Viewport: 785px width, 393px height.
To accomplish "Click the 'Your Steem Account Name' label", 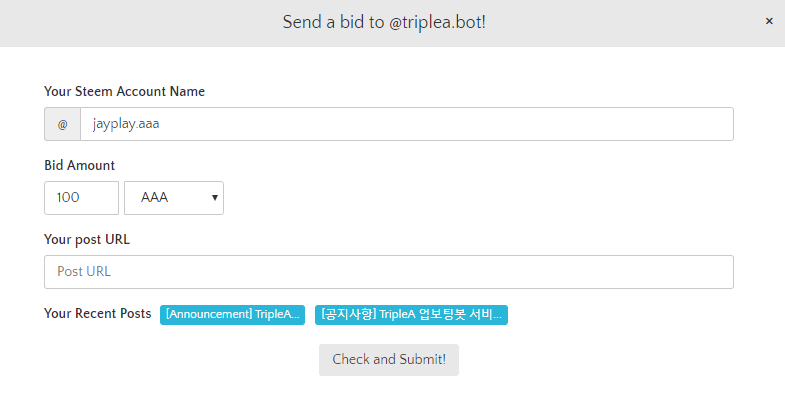I will point(125,92).
